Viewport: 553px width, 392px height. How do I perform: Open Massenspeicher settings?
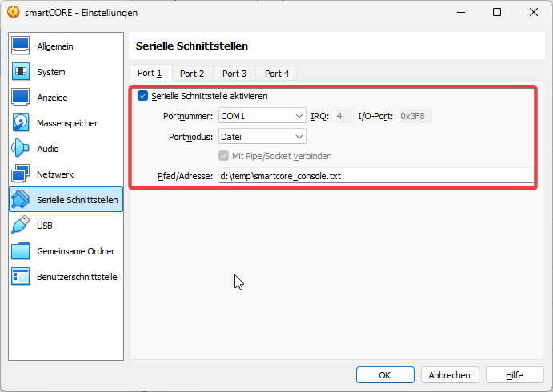pos(66,123)
